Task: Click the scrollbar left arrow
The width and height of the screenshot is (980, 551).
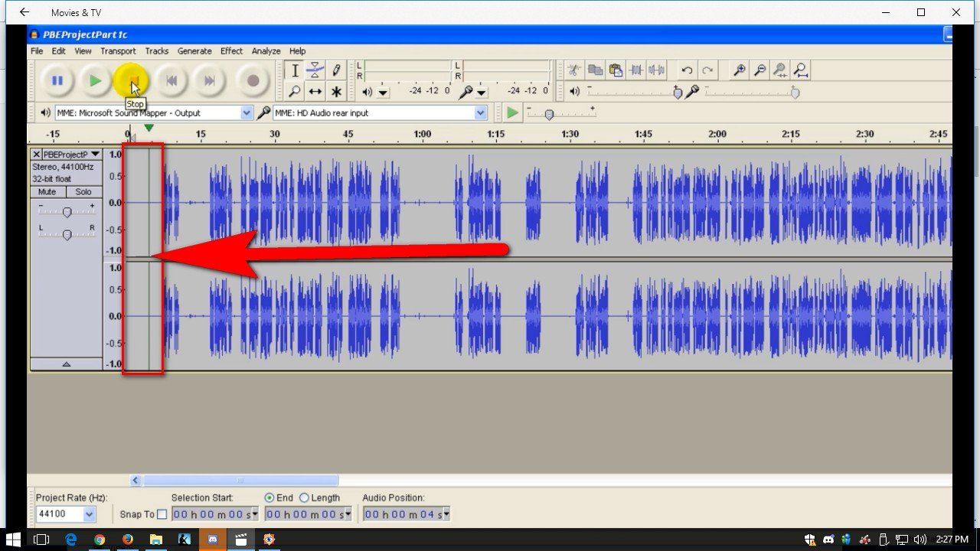Action: coord(136,481)
